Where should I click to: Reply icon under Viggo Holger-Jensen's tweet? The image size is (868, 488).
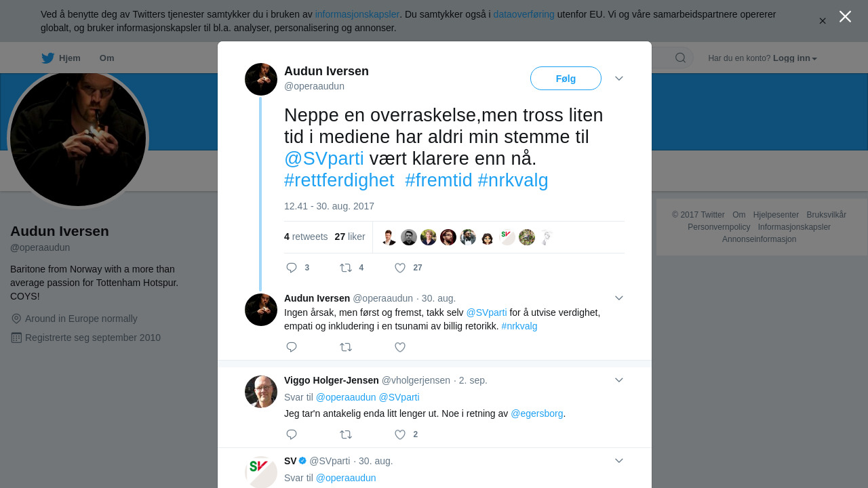(x=292, y=434)
